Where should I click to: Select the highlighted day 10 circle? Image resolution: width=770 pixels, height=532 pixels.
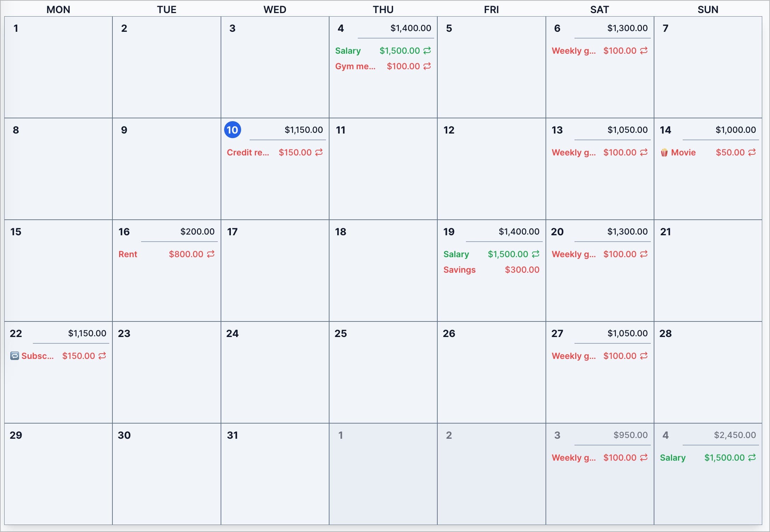tap(233, 130)
